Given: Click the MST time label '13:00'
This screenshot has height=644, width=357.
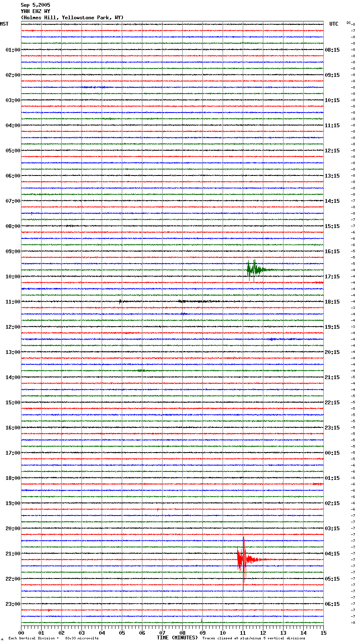Looking at the screenshot, I should 13,352.
